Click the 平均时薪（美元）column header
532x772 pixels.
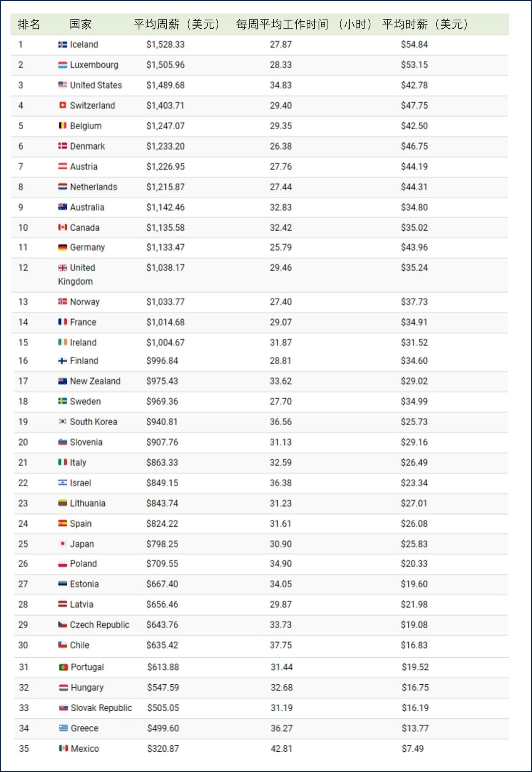tap(426, 24)
